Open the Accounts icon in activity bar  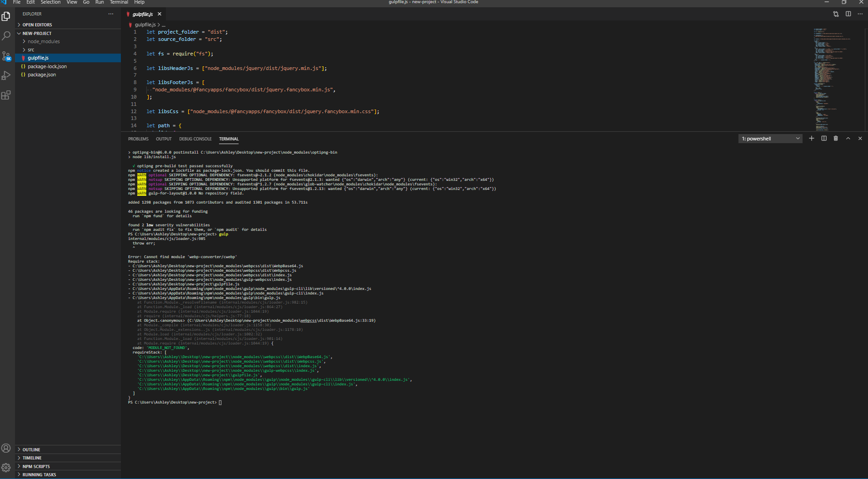6,448
